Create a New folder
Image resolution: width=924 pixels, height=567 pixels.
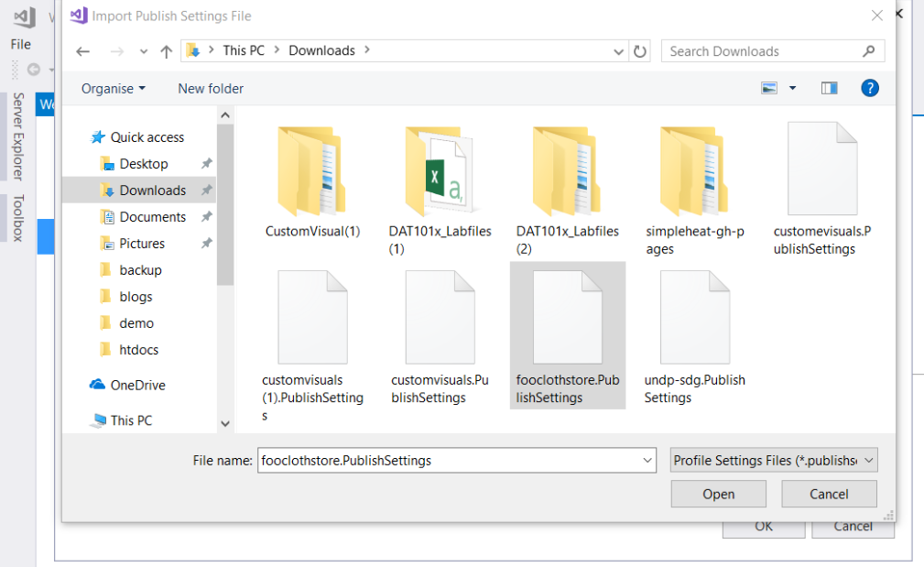click(x=211, y=89)
